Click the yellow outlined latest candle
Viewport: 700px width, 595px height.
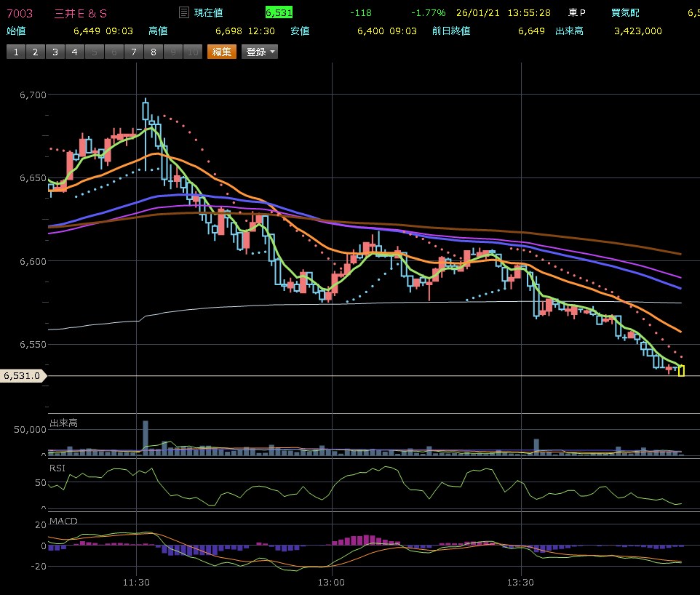[x=681, y=371]
